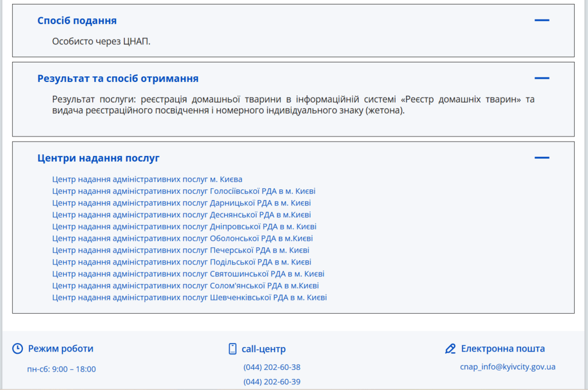Open the Шевченківської РДА center link
588x390 pixels.
pyautogui.click(x=189, y=298)
